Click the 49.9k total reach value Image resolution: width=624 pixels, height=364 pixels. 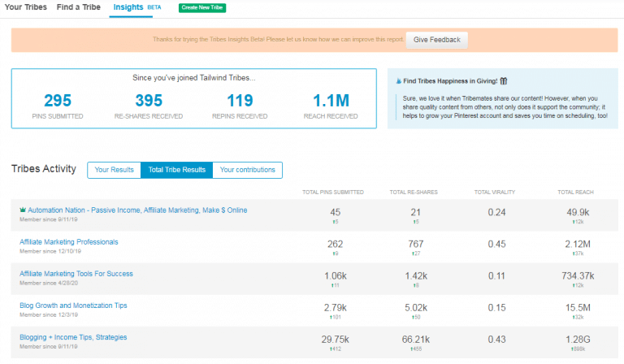[x=578, y=212]
